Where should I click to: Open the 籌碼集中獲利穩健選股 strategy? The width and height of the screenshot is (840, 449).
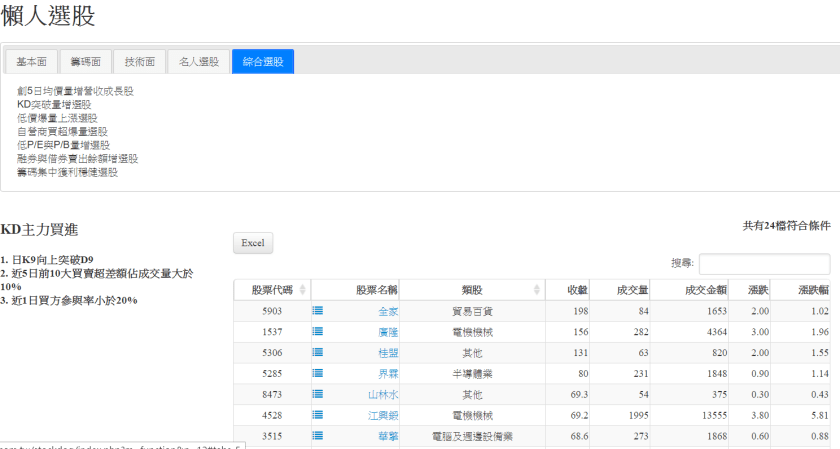67,172
